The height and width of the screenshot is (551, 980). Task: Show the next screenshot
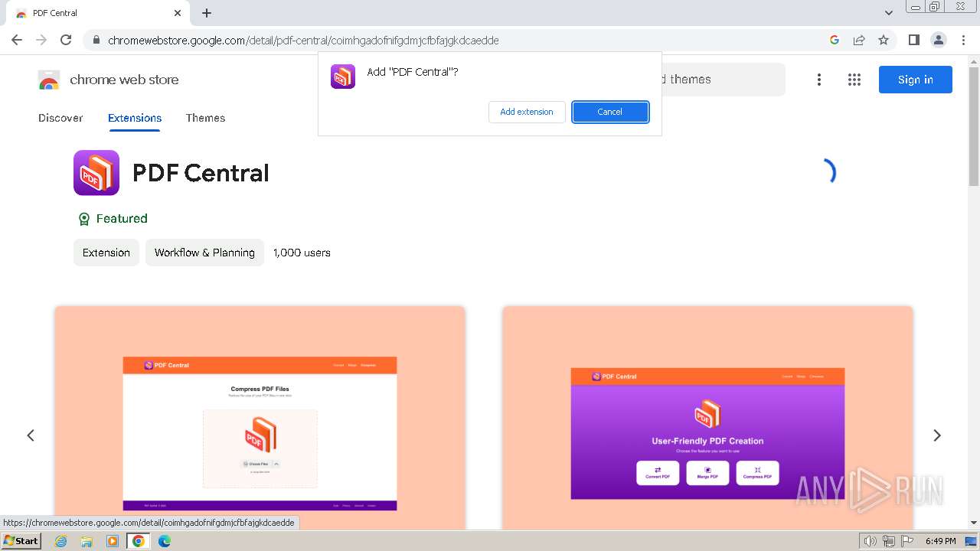[937, 435]
